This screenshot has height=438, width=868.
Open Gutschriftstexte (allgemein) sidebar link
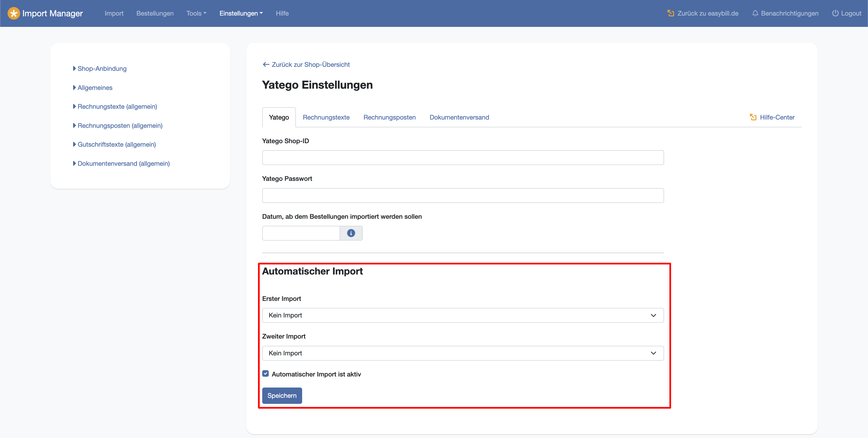117,144
